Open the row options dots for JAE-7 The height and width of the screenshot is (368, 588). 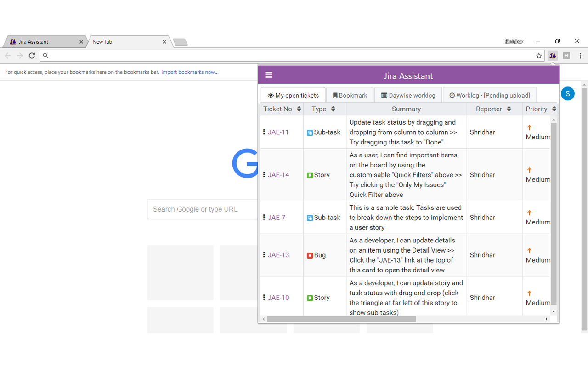coord(264,217)
